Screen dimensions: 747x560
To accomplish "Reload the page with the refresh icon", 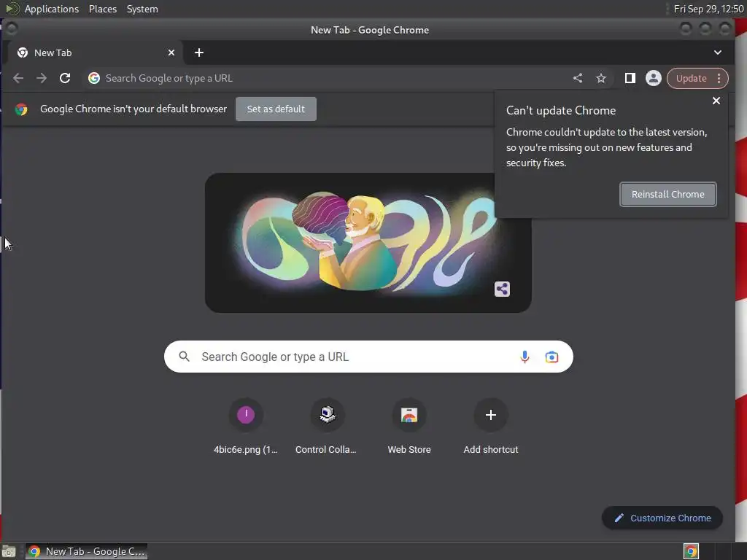I will click(x=65, y=78).
